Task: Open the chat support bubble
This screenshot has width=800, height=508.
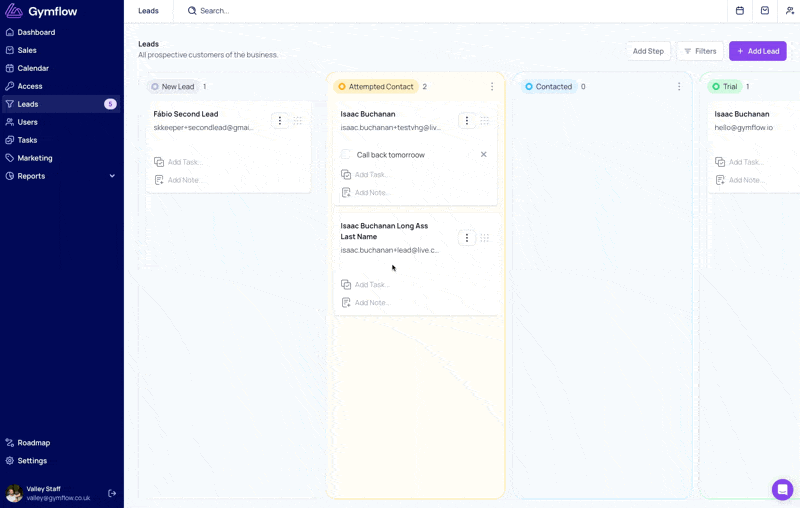Action: point(782,489)
